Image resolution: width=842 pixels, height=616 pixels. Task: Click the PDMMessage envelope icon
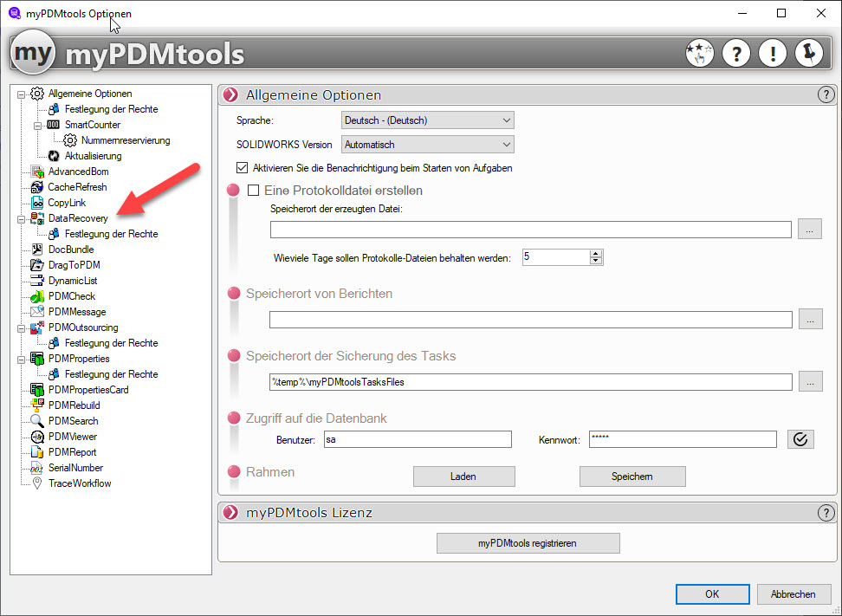point(37,312)
